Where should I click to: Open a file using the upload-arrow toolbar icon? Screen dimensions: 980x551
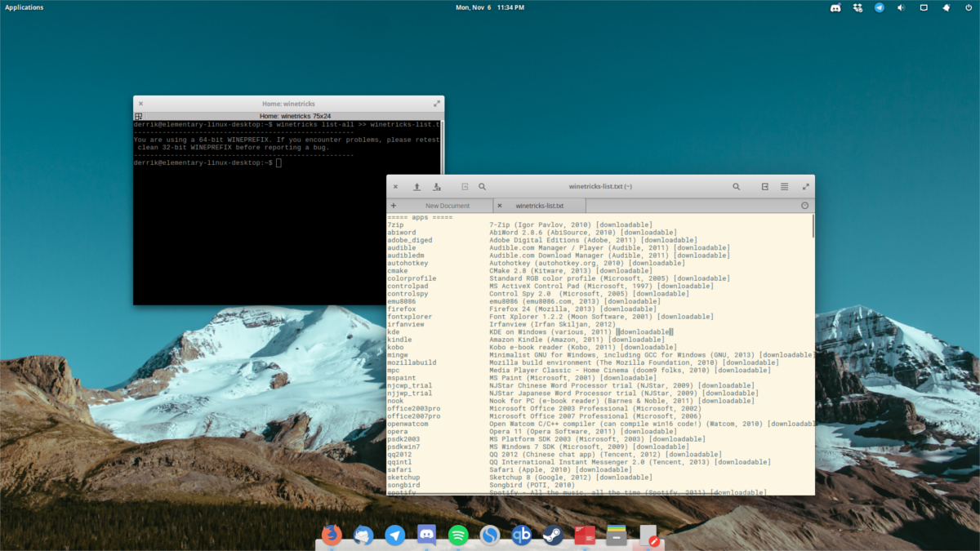[417, 187]
